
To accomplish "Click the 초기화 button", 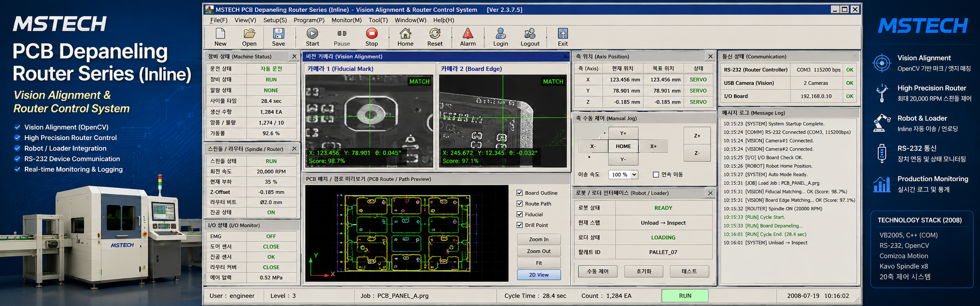I will 644,271.
